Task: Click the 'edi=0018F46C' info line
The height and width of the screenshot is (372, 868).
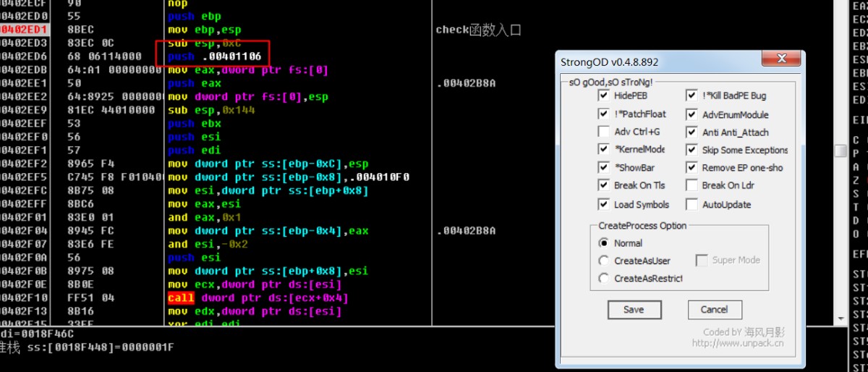Action: [x=36, y=333]
